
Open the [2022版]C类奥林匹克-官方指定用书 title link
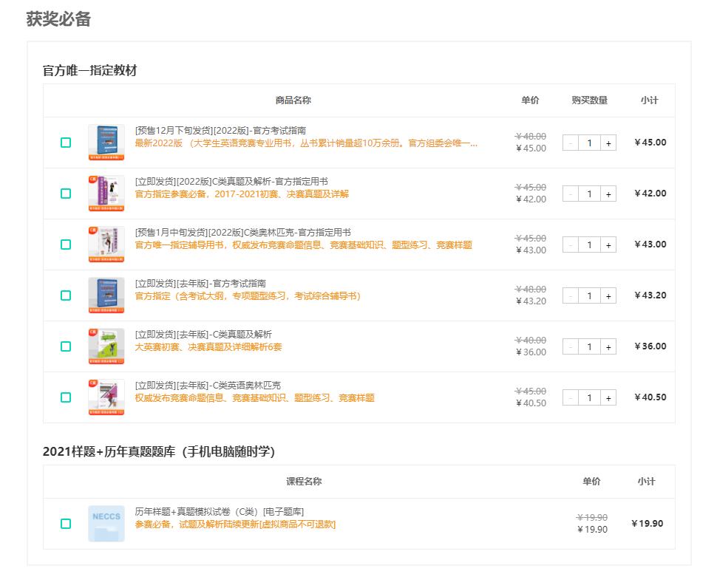click(x=242, y=233)
